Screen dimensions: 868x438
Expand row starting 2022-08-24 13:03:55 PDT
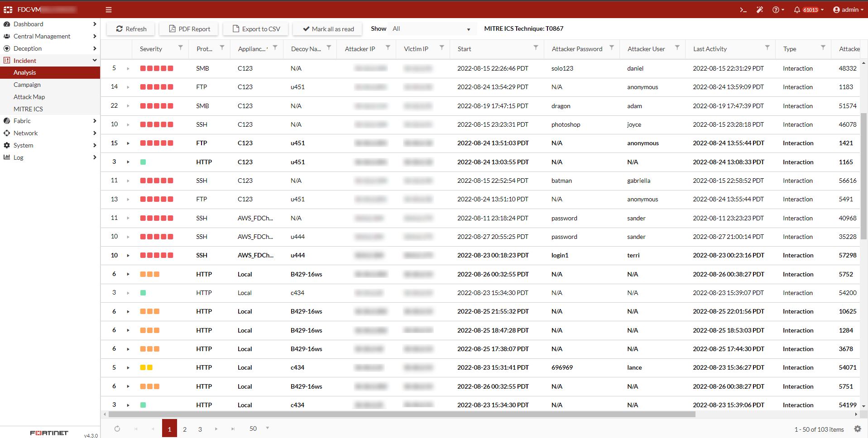pos(128,162)
